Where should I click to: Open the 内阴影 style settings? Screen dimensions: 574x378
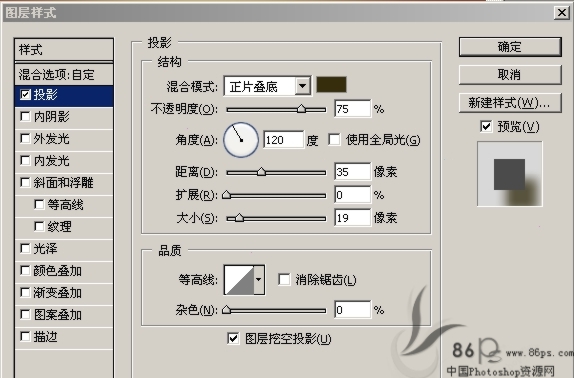point(52,117)
